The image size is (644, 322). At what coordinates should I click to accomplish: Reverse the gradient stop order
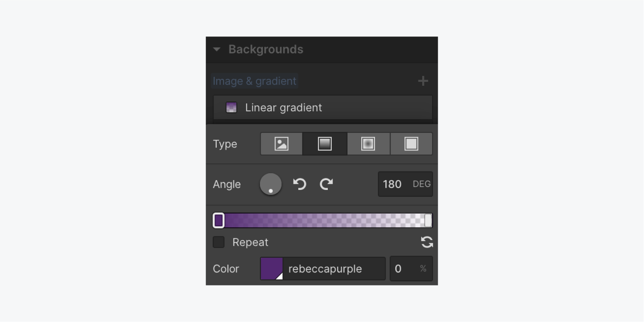pyautogui.click(x=427, y=242)
